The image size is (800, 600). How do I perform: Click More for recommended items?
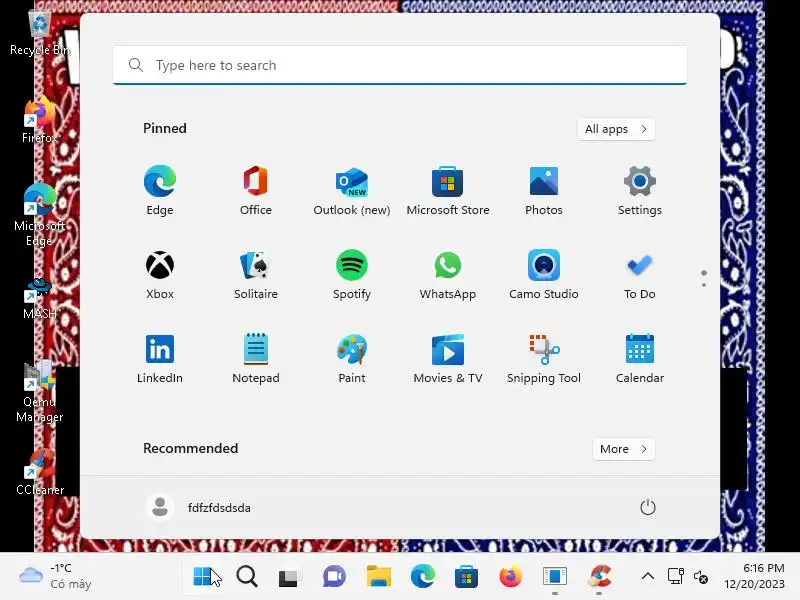coord(623,449)
